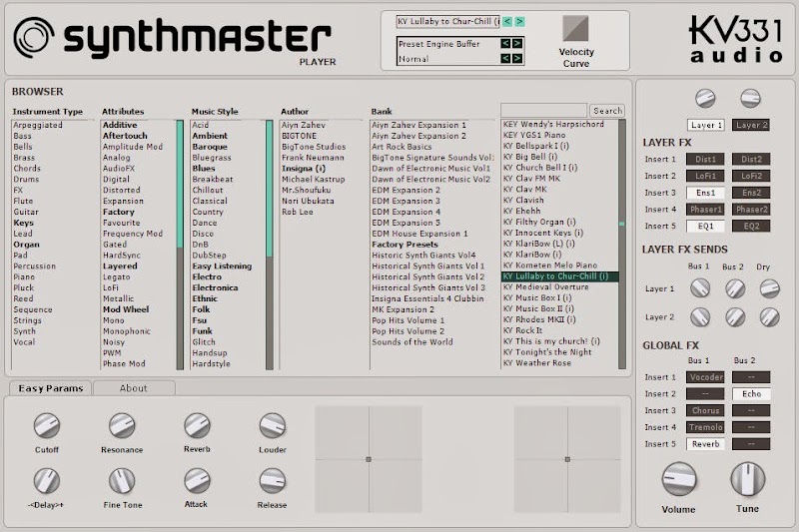
Task: Click the knob above Layer 2
Action: [751, 98]
